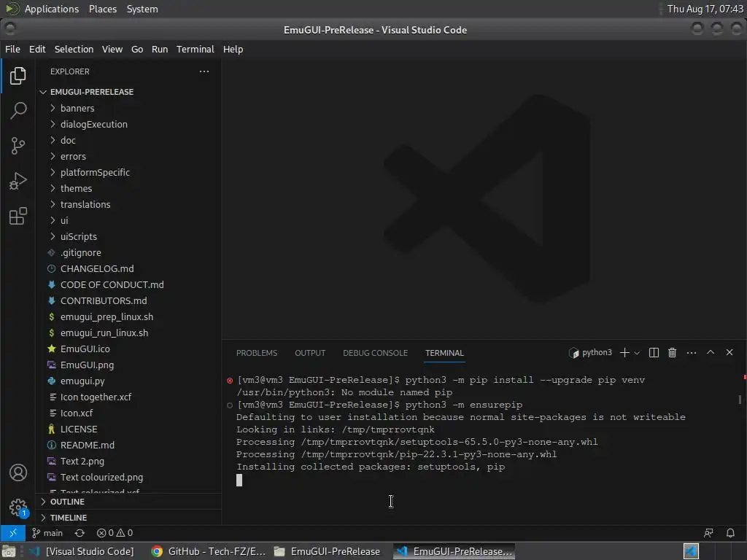Image resolution: width=747 pixels, height=560 pixels.
Task: Show errors and warnings count in status bar
Action: 115,533
